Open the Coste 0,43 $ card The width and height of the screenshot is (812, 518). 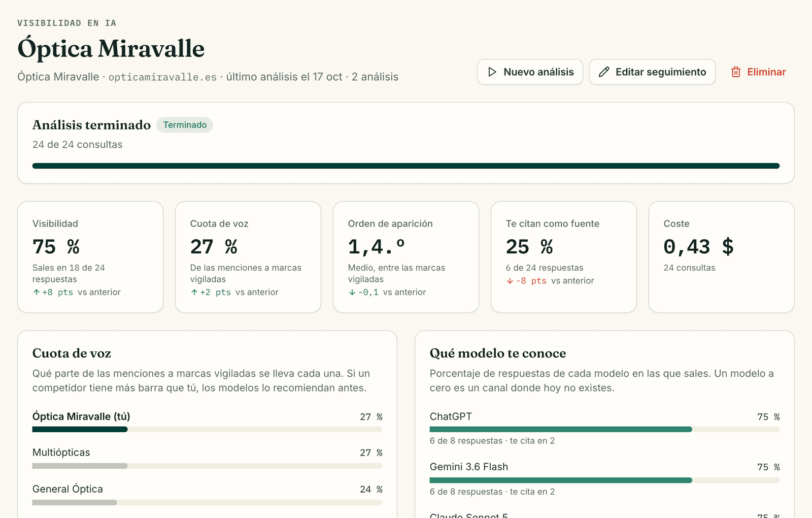tap(722, 257)
